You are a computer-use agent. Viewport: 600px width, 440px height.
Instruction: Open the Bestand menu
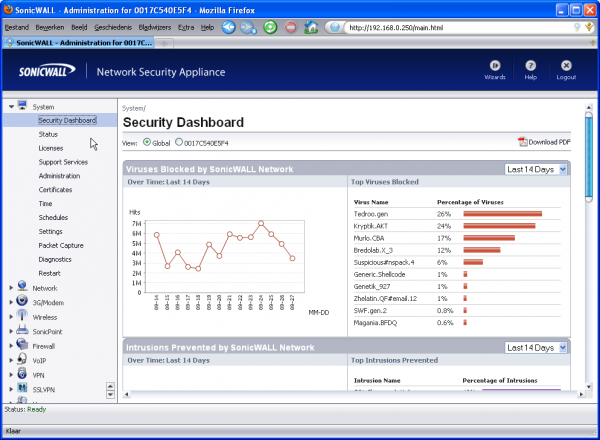point(16,27)
